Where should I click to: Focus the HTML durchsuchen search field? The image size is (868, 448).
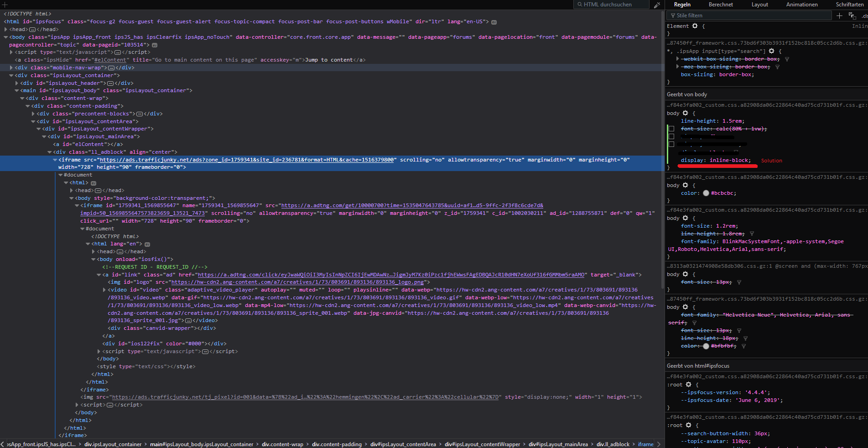(611, 5)
